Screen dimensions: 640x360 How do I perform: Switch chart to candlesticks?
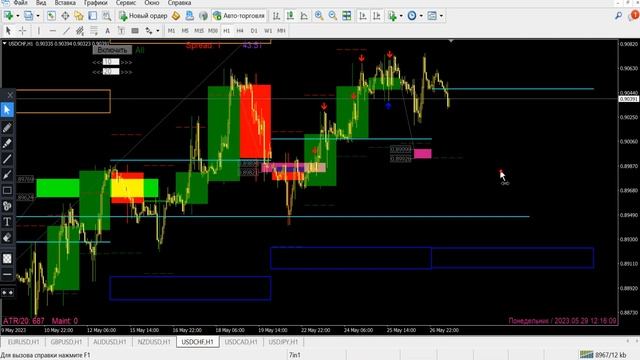[290, 16]
